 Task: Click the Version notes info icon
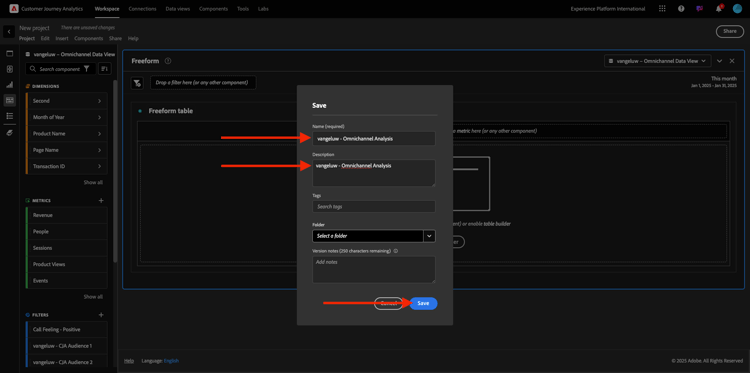(x=396, y=251)
